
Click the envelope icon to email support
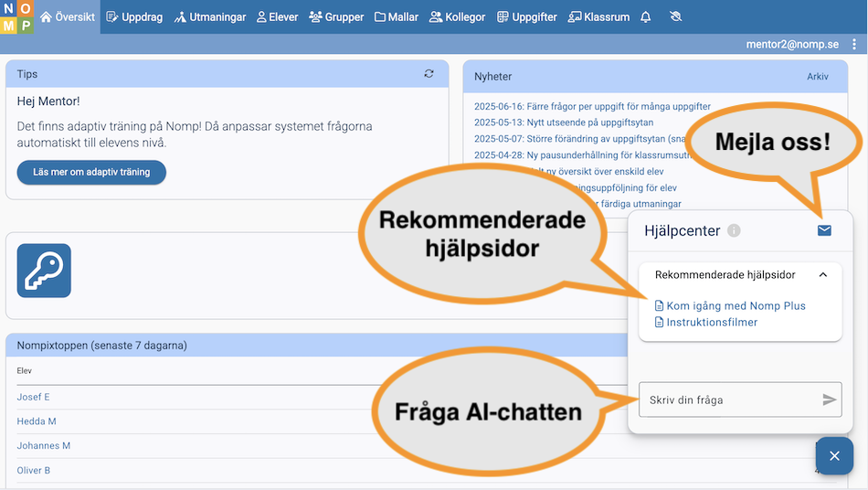tap(824, 230)
